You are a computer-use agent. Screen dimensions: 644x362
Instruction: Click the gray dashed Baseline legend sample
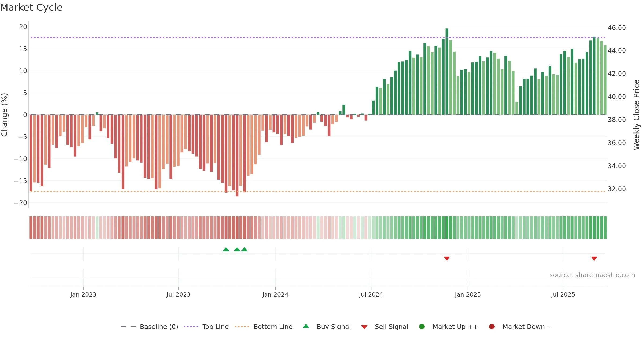pos(128,327)
